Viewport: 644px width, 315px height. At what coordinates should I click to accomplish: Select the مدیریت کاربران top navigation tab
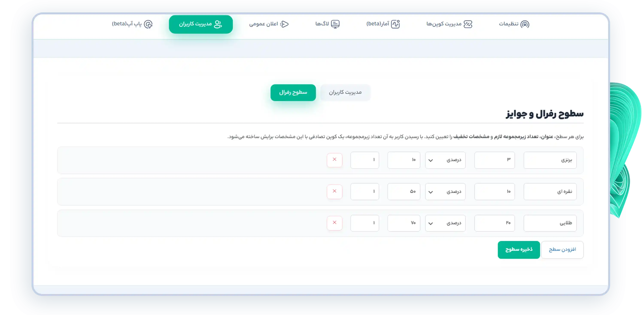tap(201, 24)
